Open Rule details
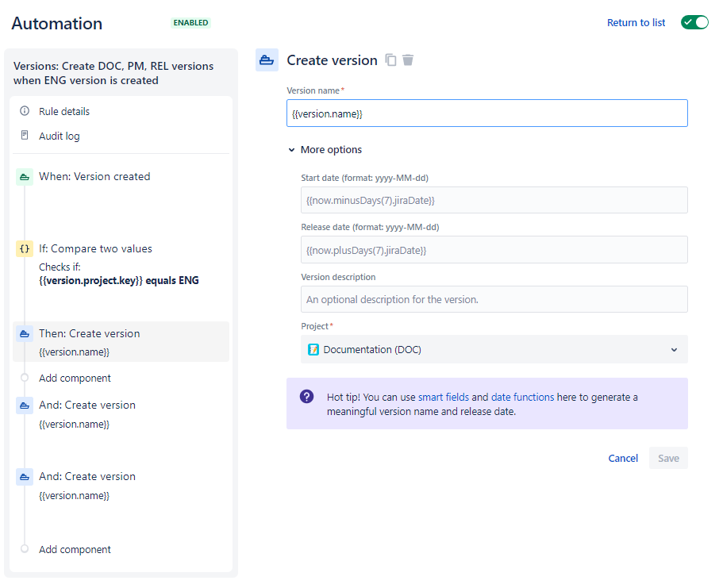This screenshot has height=588, width=719. click(x=64, y=111)
